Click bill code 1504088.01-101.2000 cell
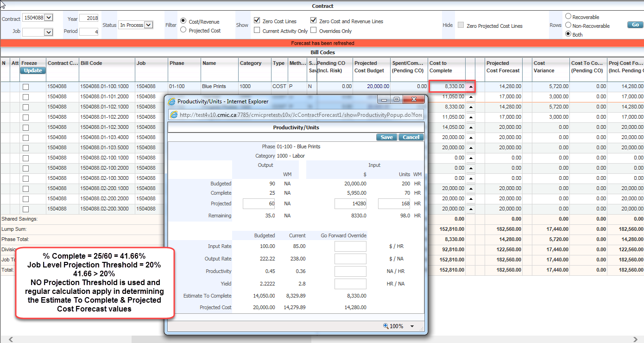Viewport: 644px width, 343px height. pos(107,97)
